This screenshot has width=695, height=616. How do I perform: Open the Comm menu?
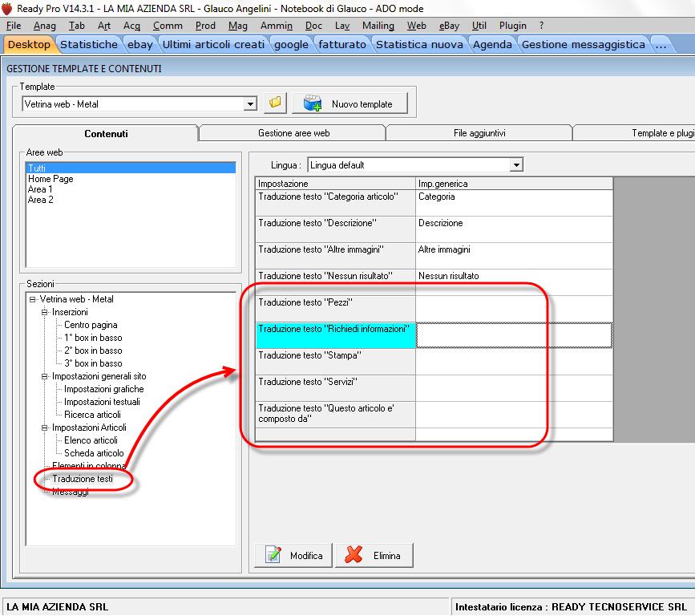(x=168, y=26)
